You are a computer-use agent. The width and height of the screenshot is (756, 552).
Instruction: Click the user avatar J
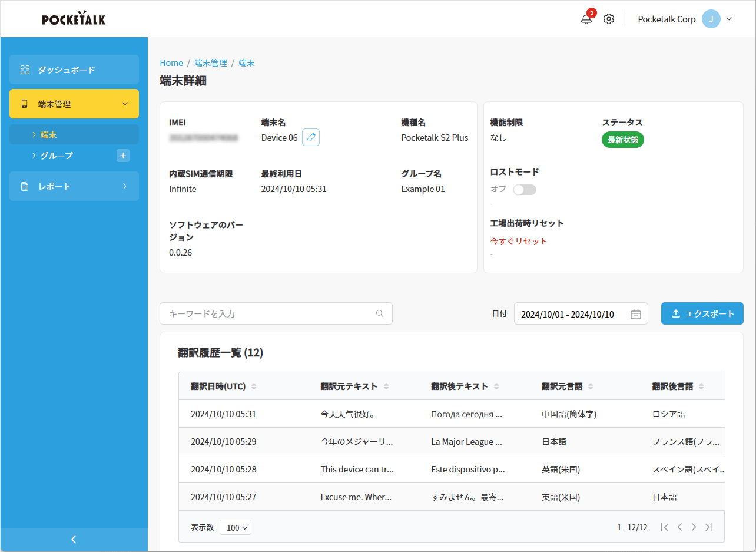711,19
